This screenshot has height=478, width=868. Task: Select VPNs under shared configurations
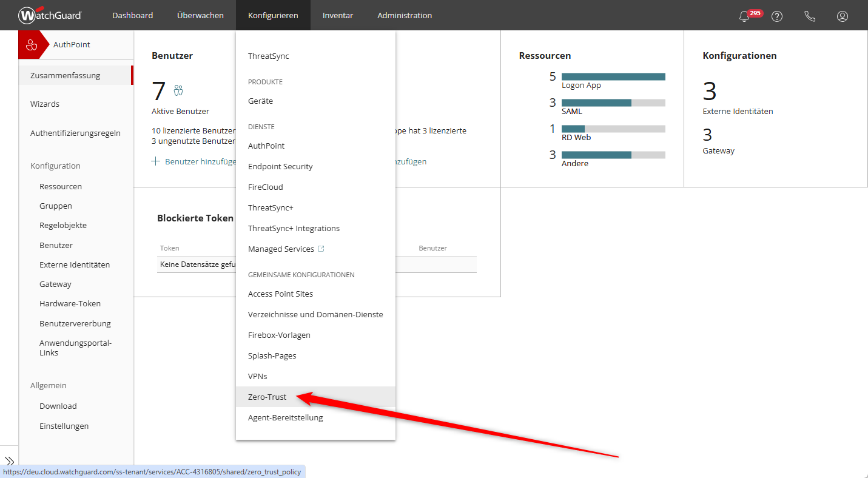click(x=258, y=376)
